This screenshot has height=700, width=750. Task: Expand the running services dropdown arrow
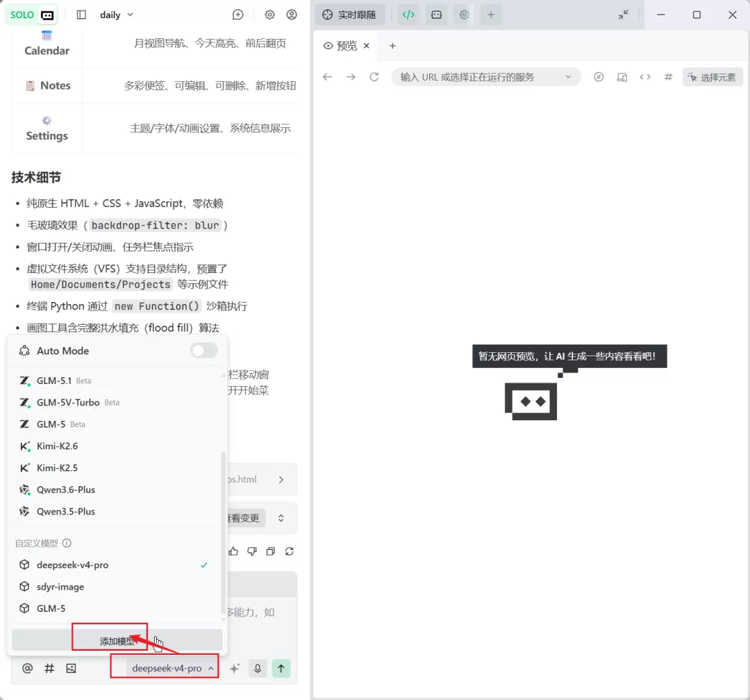(x=568, y=77)
